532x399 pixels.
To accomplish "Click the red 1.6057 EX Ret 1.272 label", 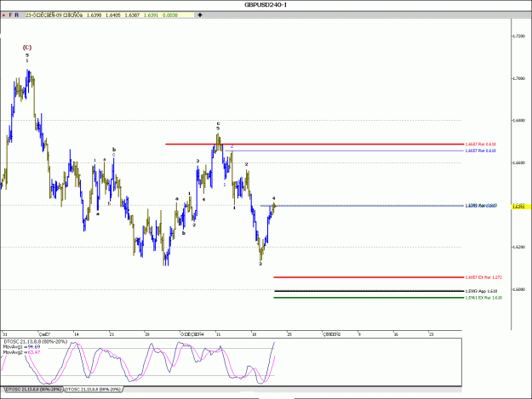I will pos(483,277).
